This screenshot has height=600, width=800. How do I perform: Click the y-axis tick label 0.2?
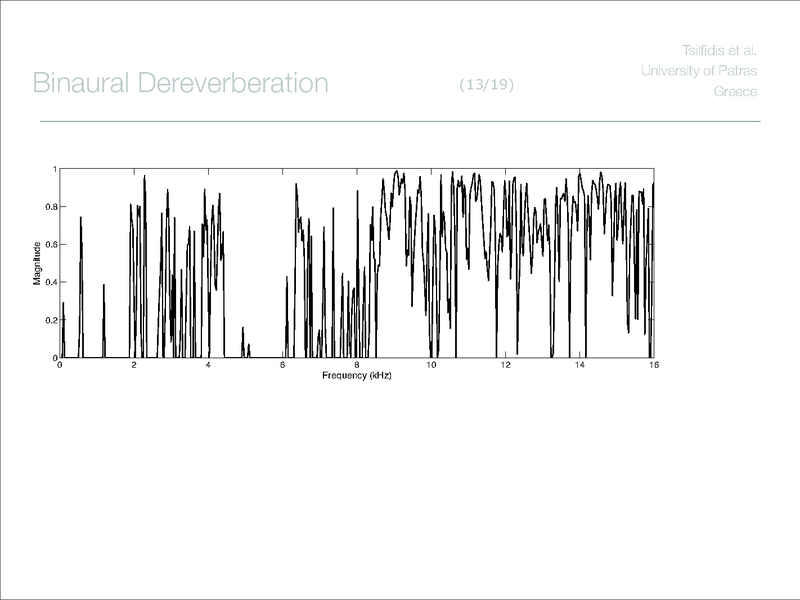click(51, 320)
